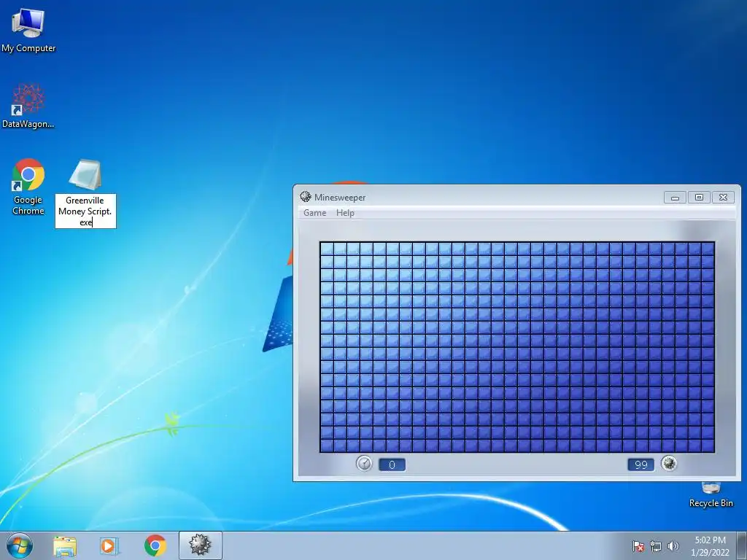The image size is (747, 560).
Task: Open the volume speaker tray icon
Action: coord(673,546)
